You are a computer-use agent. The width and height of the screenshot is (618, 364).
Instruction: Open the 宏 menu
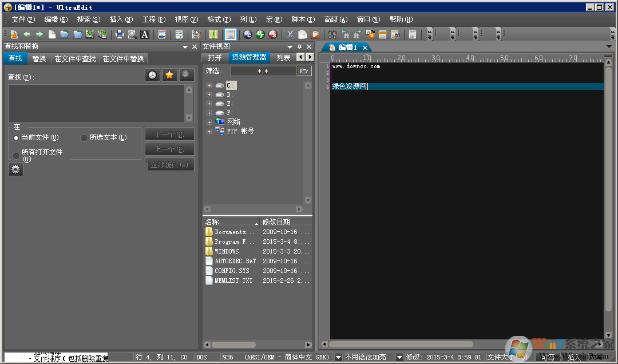tap(274, 19)
